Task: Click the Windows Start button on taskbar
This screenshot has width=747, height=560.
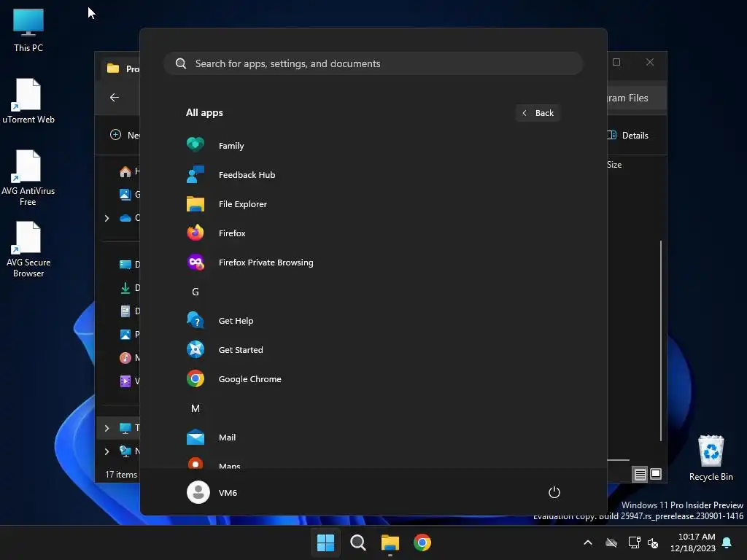Action: [326, 542]
